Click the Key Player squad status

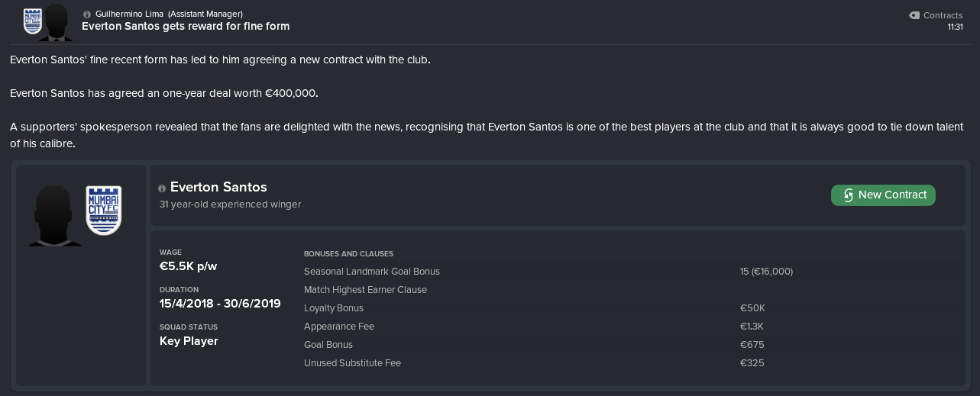tap(189, 341)
